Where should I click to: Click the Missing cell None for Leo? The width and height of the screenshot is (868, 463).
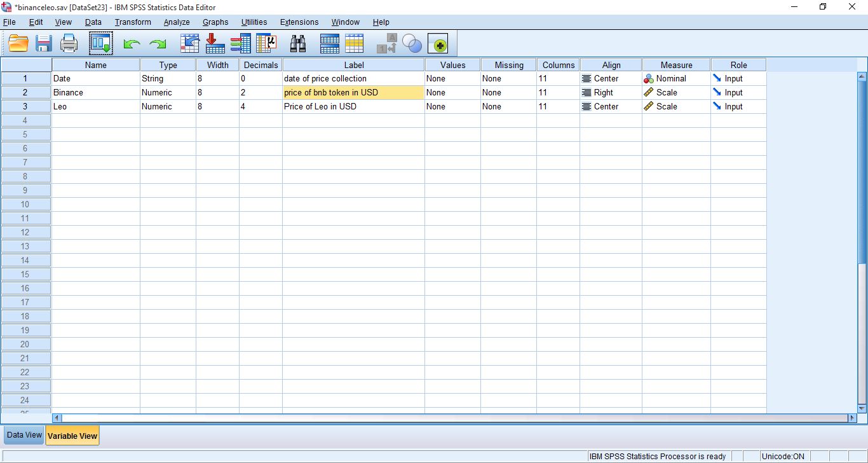click(509, 107)
